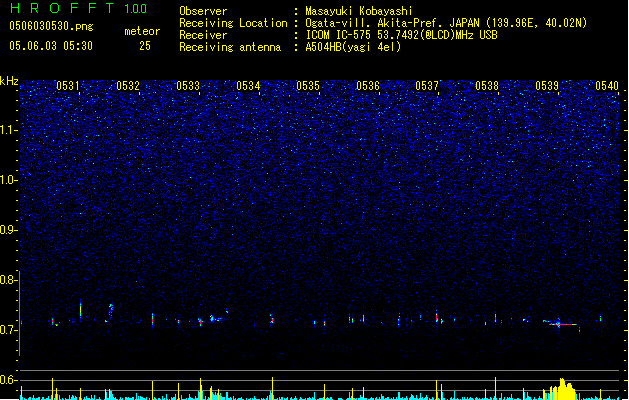Click the 0.7 kHz axis label
The image size is (629, 400).
9,330
